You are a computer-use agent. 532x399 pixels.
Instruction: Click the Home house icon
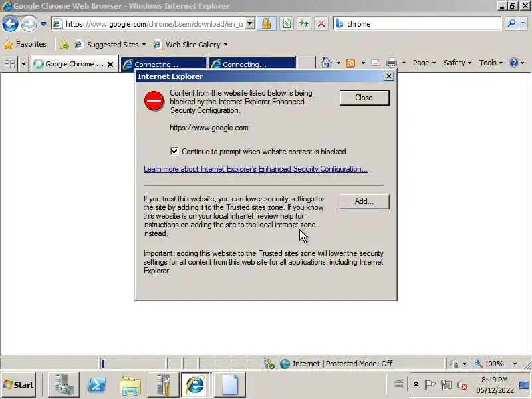pyautogui.click(x=326, y=63)
